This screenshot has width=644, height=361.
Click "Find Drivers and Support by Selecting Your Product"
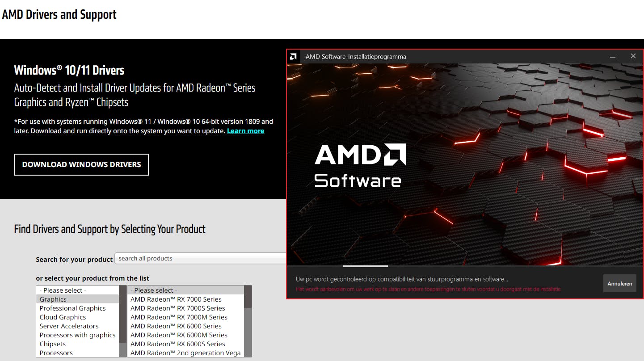110,229
